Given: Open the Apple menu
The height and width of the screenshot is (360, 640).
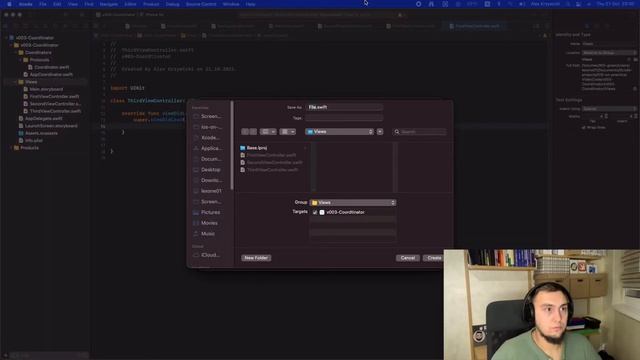Looking at the screenshot, I should click(9, 4).
